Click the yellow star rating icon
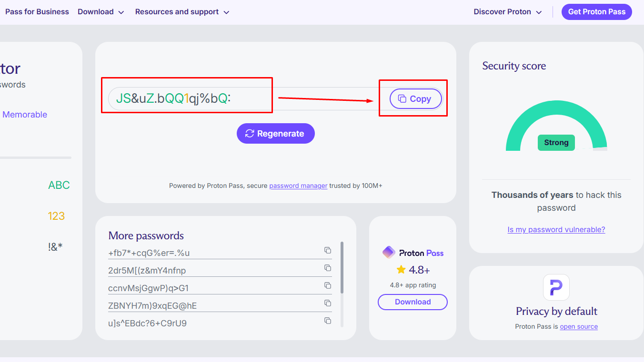Viewport: 644px width, 362px height. tap(401, 270)
